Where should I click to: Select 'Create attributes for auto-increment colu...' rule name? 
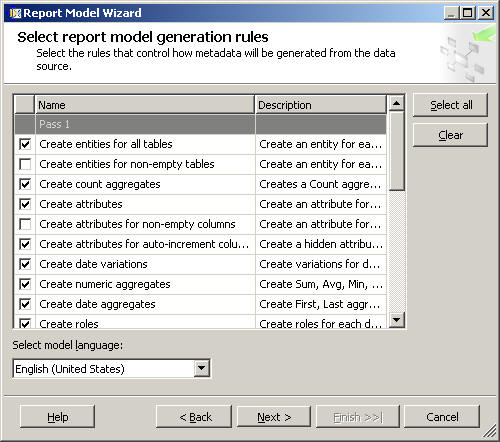pyautogui.click(x=144, y=244)
